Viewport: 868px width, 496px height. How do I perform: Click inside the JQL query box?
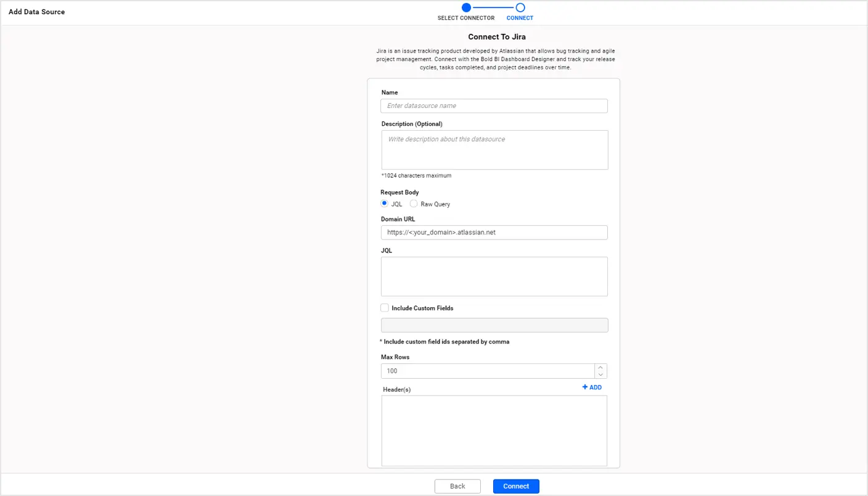tap(494, 276)
